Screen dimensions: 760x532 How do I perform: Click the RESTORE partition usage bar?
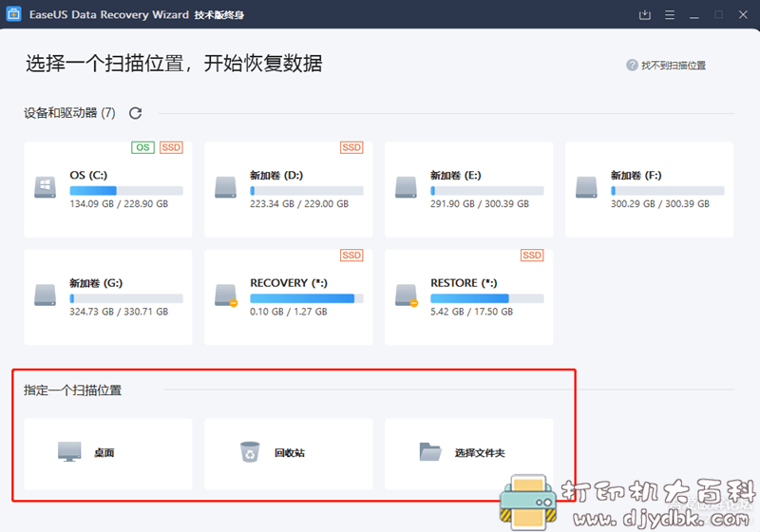coord(487,298)
